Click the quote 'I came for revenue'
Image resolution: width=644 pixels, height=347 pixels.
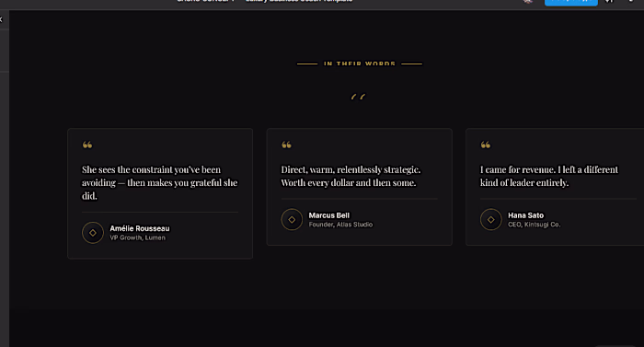[x=549, y=176]
